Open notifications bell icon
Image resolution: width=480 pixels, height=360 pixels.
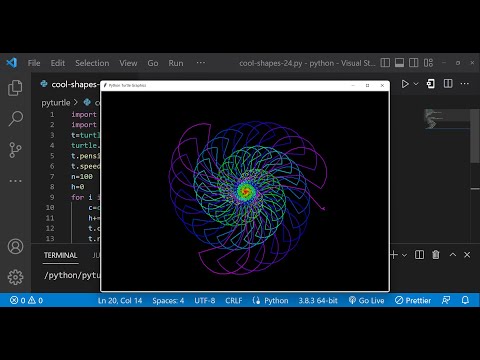[465, 300]
